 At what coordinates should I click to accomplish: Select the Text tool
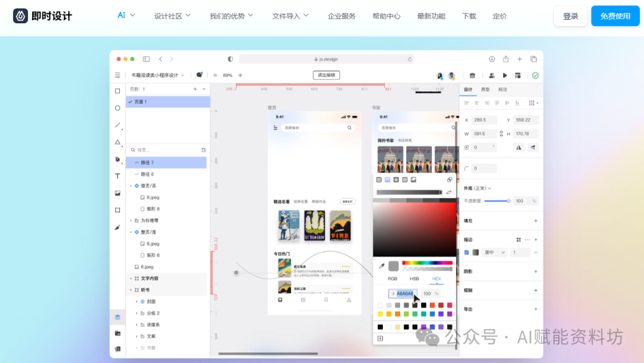tap(117, 176)
